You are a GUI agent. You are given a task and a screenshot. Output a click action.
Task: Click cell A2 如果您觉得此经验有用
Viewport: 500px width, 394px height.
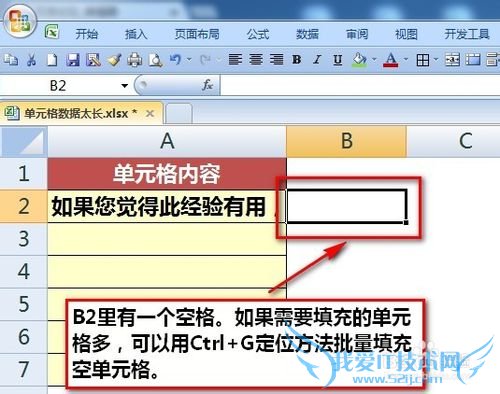coord(167,206)
